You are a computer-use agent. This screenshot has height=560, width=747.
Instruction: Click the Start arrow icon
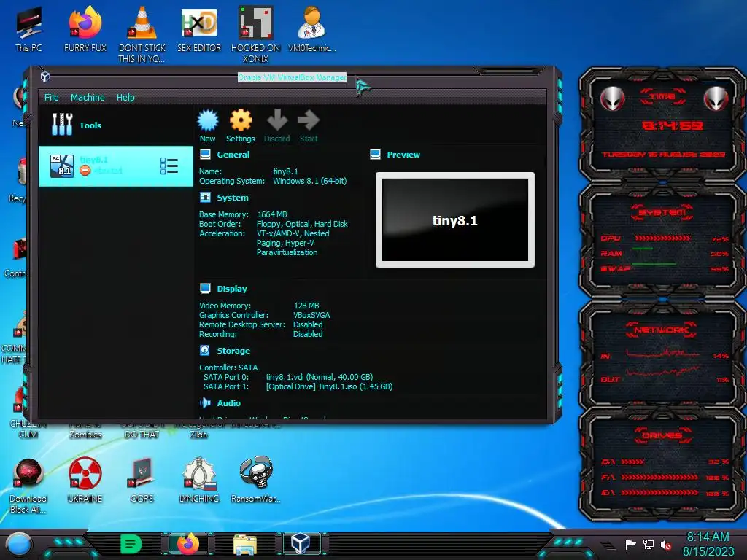(x=309, y=125)
